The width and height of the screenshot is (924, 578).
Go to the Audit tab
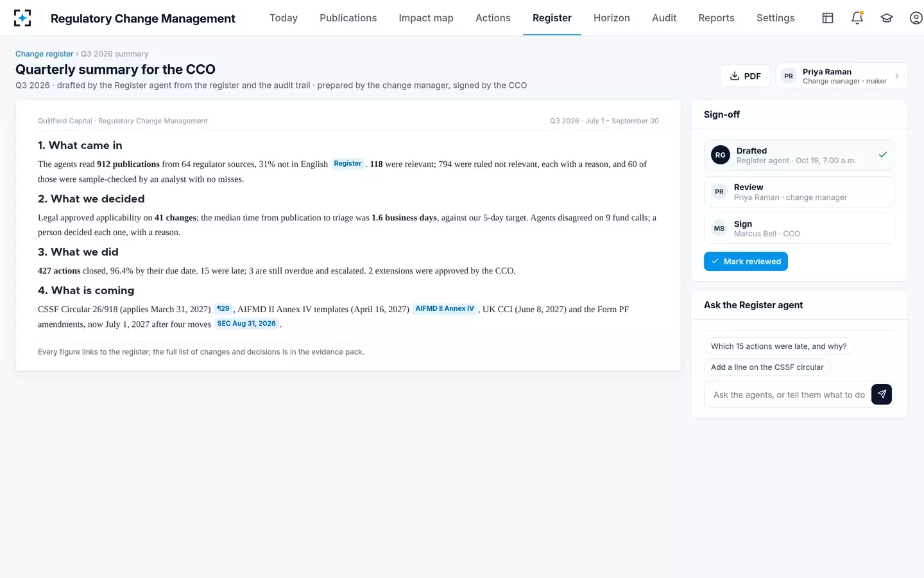[664, 18]
